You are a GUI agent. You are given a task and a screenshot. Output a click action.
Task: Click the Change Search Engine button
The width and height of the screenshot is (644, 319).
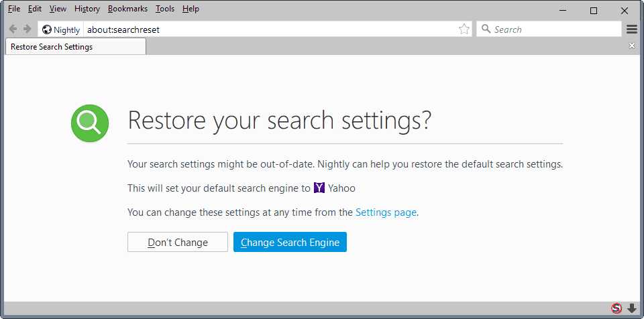point(290,242)
